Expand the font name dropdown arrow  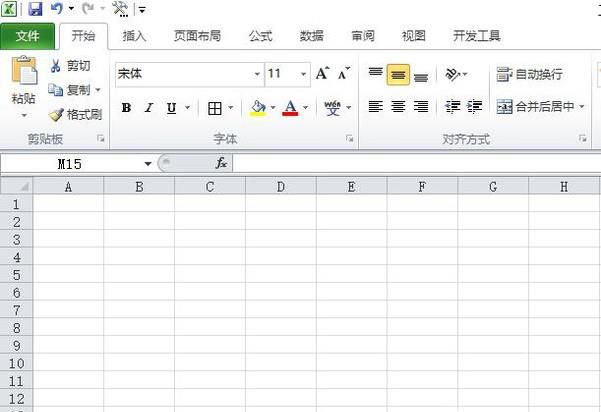(x=257, y=74)
